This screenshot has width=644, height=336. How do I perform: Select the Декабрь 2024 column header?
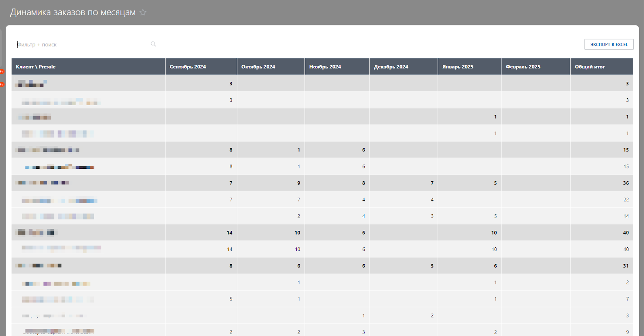[391, 67]
